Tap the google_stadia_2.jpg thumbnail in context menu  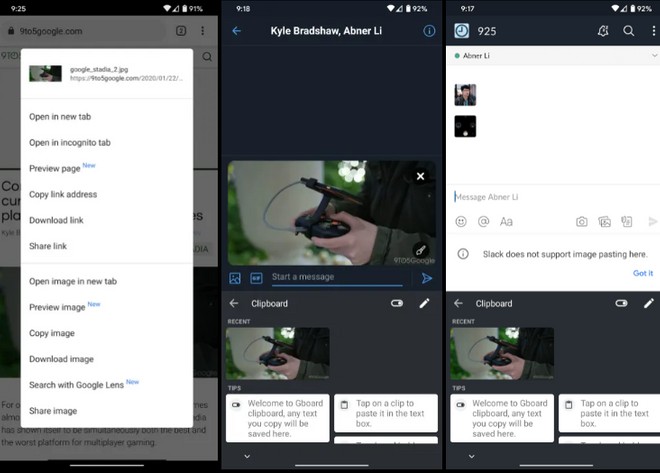(x=45, y=73)
